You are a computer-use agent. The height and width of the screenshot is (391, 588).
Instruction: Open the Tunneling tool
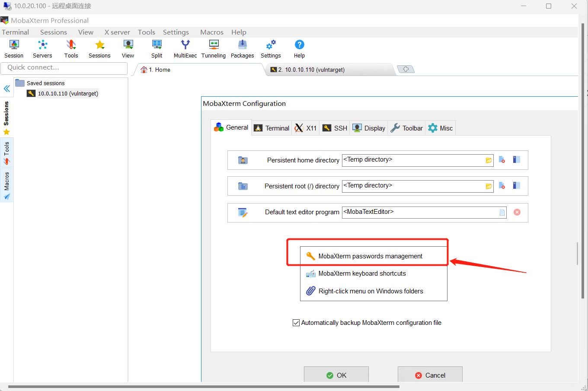tap(214, 49)
